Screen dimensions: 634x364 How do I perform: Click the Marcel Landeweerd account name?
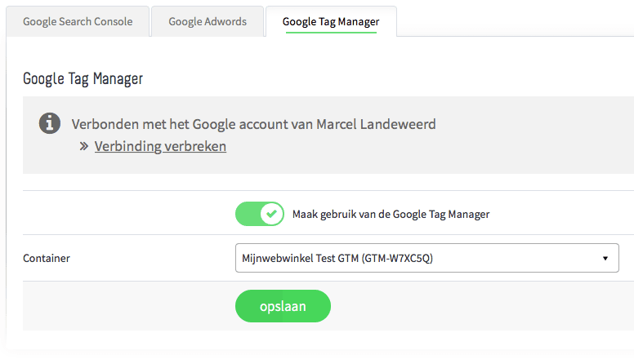coord(386,124)
